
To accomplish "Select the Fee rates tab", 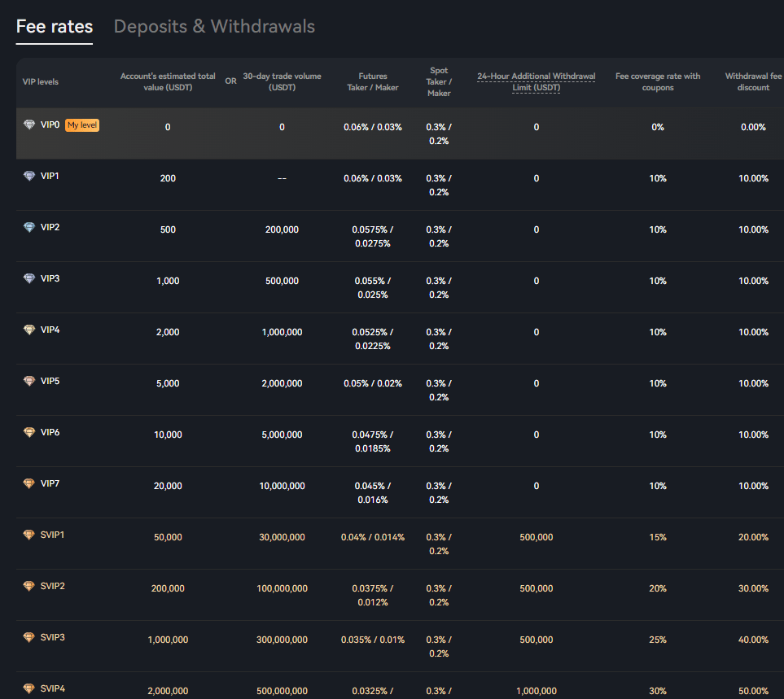I will [x=55, y=27].
